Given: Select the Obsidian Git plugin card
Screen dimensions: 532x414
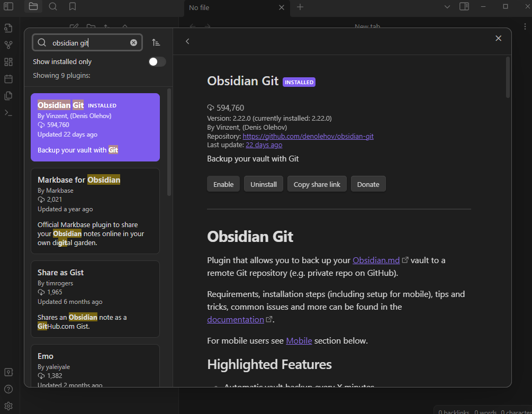Looking at the screenshot, I should coord(95,127).
